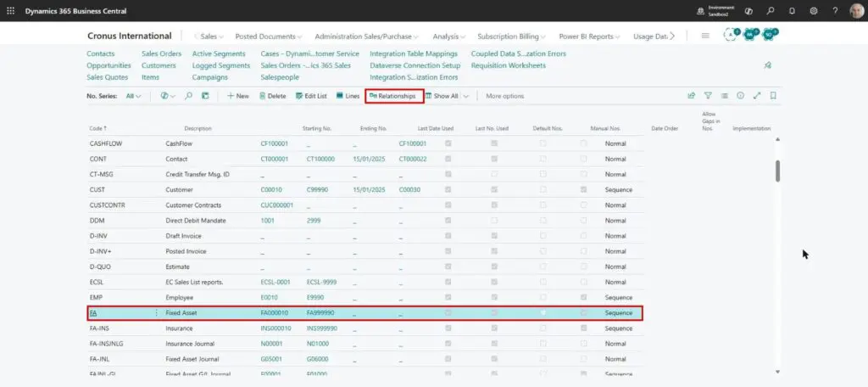The width and height of the screenshot is (868, 387).
Task: Open the user profile avatar
Action: (x=856, y=10)
